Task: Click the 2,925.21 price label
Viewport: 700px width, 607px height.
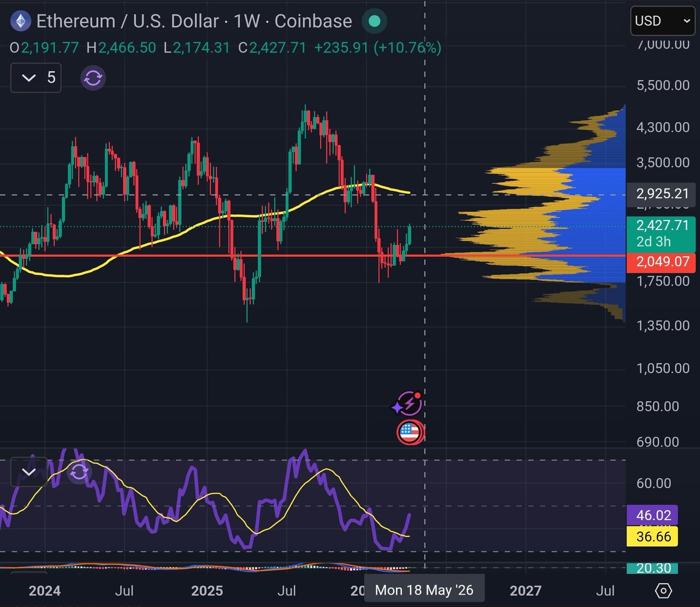Action: tap(662, 194)
